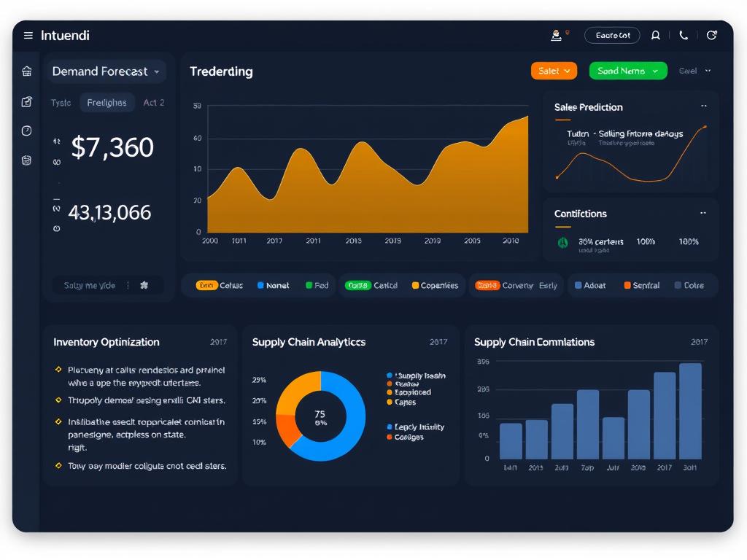Click the user avatar in the top bar
The width and height of the screenshot is (747, 560).
click(x=556, y=34)
